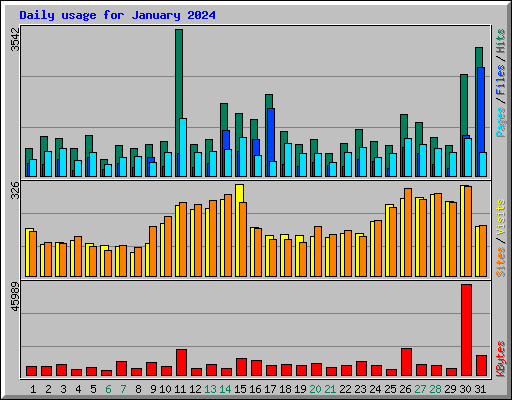The width and height of the screenshot is (512, 400).
Task: Click the 'Pages' legend label
Action: pyautogui.click(x=501, y=122)
